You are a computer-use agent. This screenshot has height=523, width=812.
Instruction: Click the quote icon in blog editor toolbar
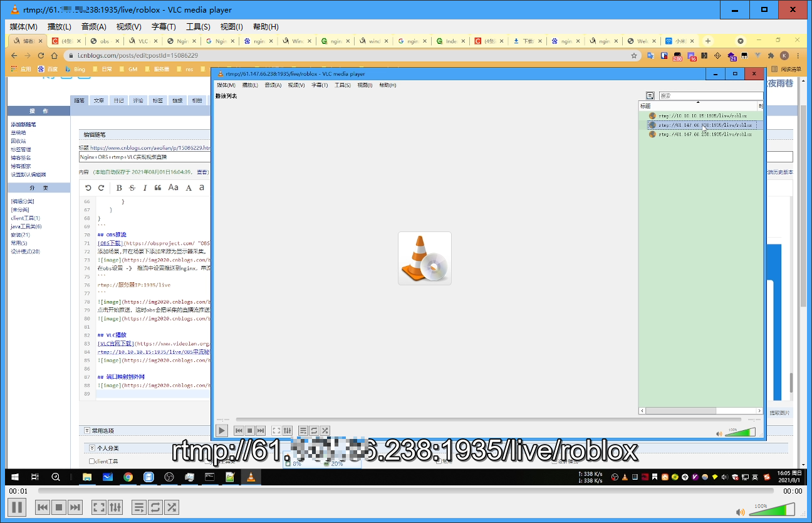tap(158, 188)
